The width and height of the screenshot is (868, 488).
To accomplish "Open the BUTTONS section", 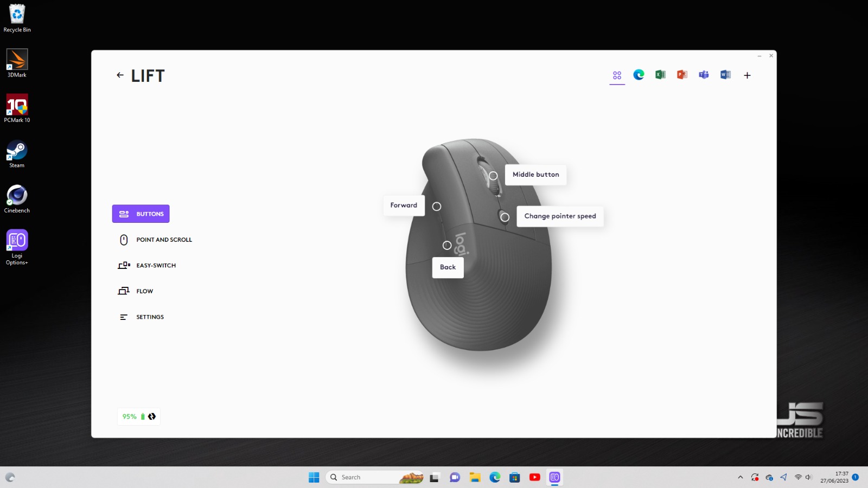I will pos(141,214).
